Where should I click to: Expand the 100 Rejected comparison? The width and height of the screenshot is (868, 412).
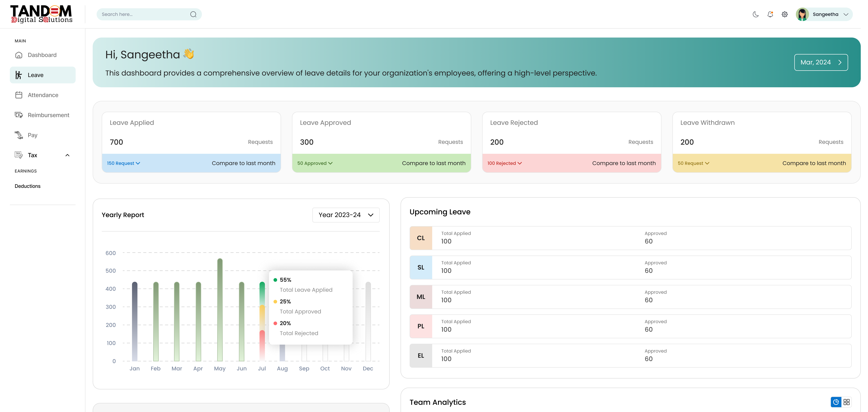click(x=504, y=163)
